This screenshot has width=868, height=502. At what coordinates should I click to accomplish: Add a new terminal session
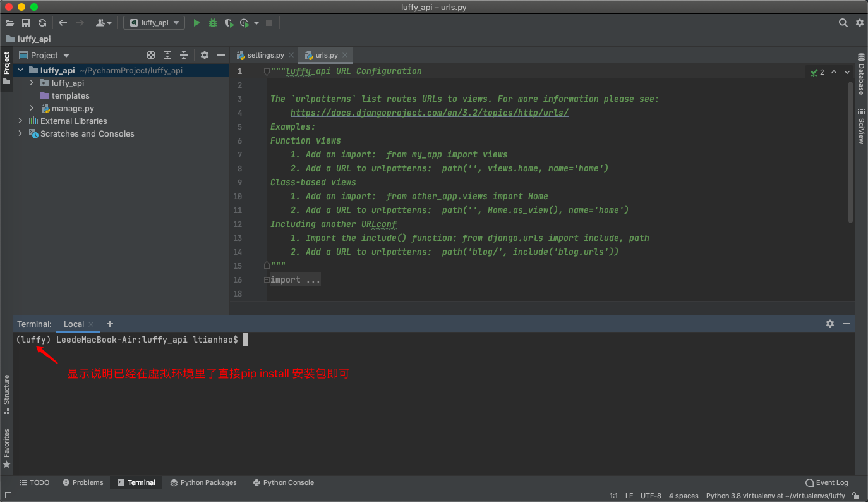click(x=110, y=324)
